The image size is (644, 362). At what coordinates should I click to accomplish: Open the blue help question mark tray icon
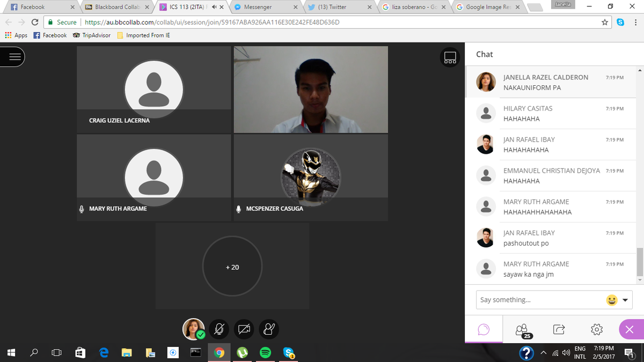click(x=526, y=353)
